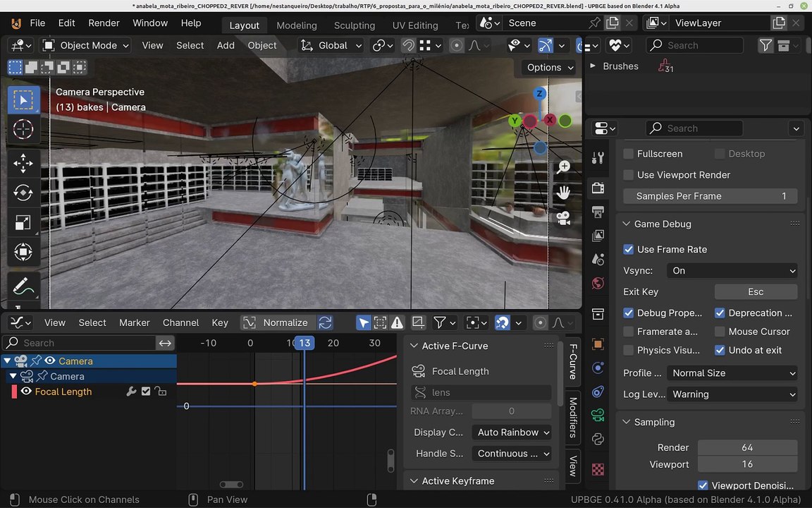Image resolution: width=812 pixels, height=508 pixels.
Task: Select the Select Box tool in viewport toolbar
Action: (23, 100)
